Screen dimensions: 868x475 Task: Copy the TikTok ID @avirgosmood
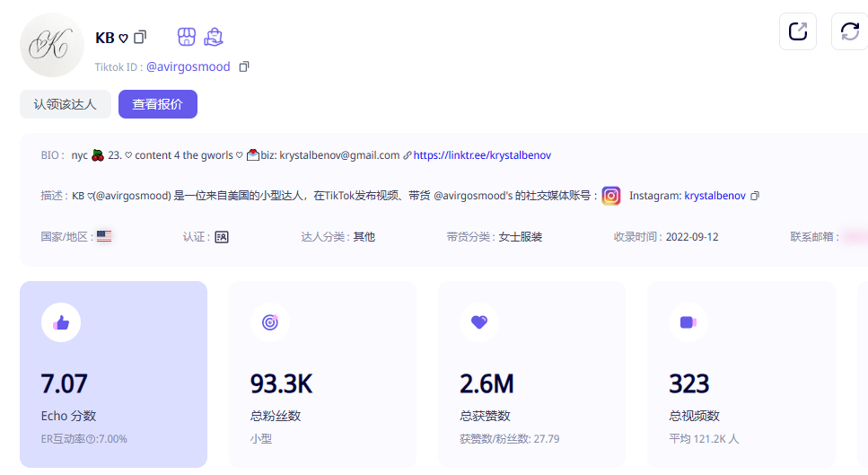pos(244,66)
